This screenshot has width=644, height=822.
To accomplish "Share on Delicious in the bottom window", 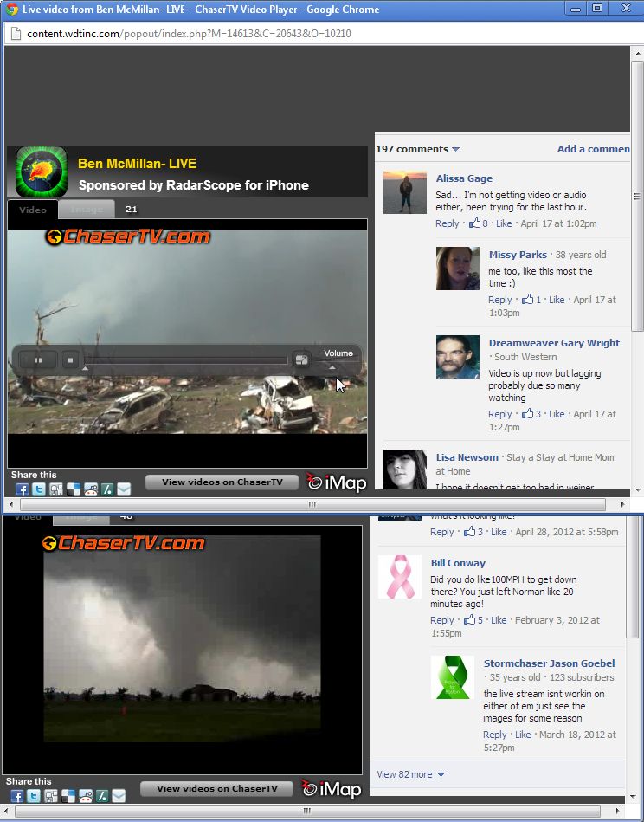I will (68, 796).
